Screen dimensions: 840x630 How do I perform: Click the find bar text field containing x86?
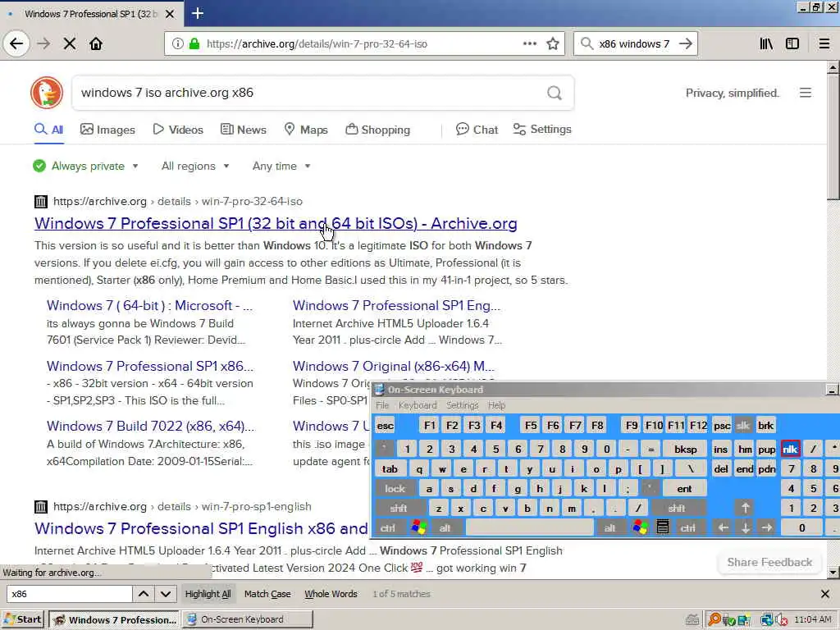pyautogui.click(x=69, y=594)
